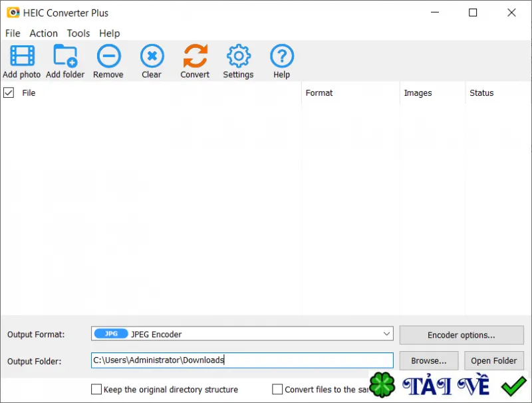Toggle the select-all File checkbox
This screenshot has height=403, width=532.
pyautogui.click(x=9, y=92)
